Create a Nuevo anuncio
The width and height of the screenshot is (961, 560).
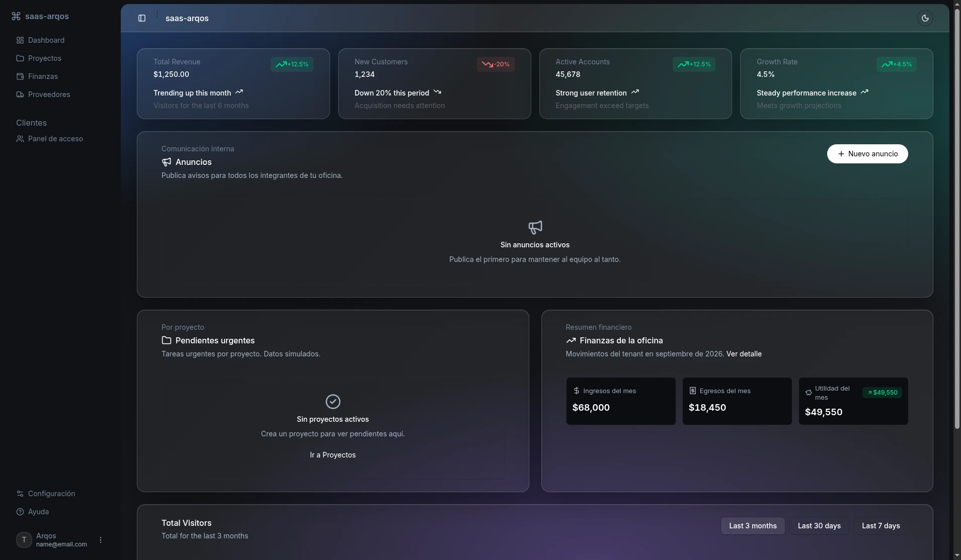coord(867,154)
